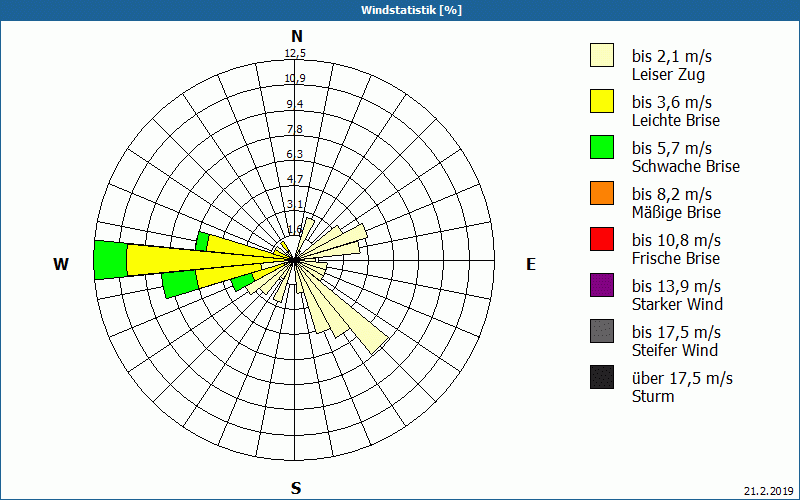Click the green tip of the west wind bar

[x=111, y=260]
